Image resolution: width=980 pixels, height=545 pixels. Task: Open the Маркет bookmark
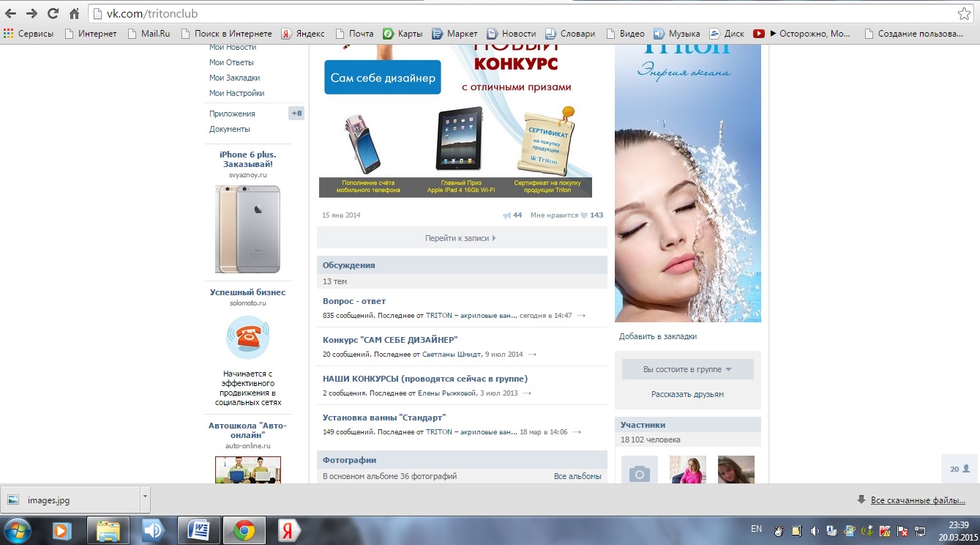point(455,34)
